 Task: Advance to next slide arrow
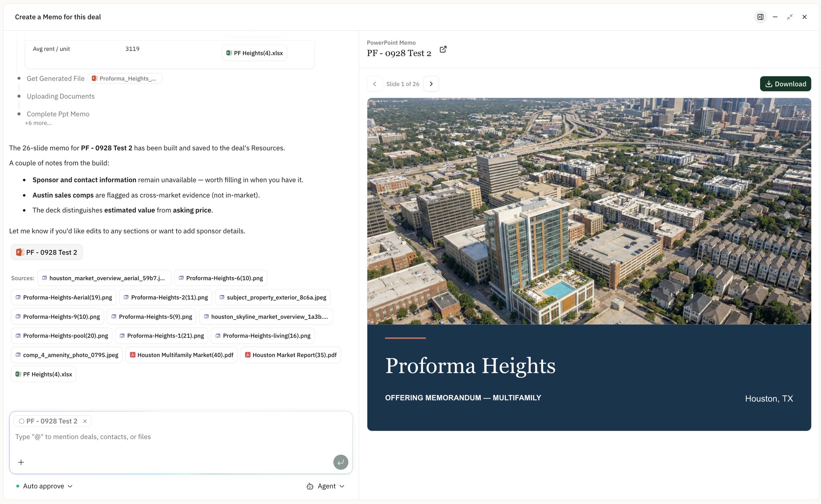(x=431, y=84)
